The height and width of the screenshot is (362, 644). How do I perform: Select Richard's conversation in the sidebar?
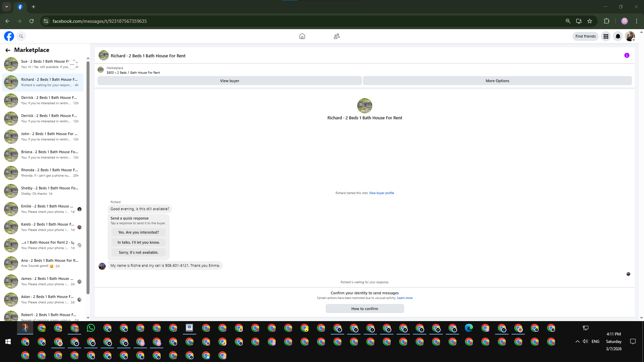43,82
